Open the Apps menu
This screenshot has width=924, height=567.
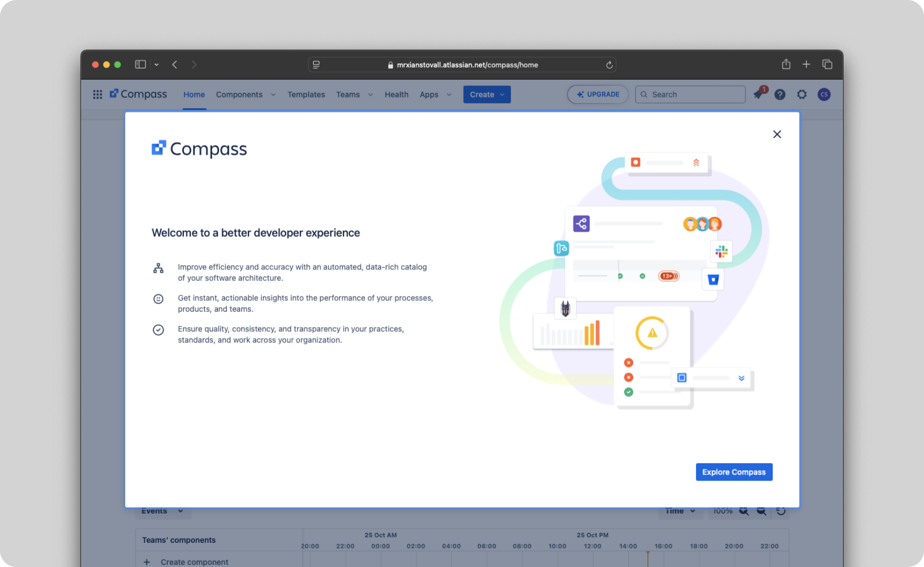(429, 94)
